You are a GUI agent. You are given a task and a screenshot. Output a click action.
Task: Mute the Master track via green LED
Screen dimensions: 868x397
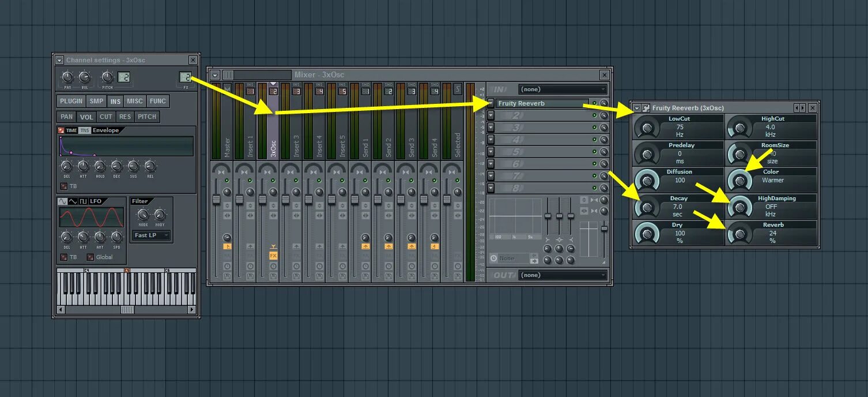click(x=227, y=181)
